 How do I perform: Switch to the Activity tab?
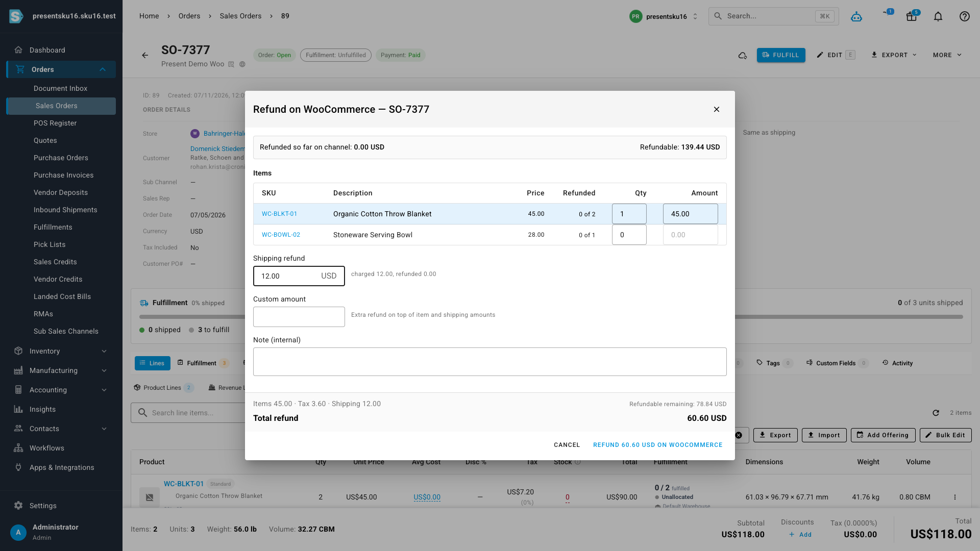tap(898, 363)
